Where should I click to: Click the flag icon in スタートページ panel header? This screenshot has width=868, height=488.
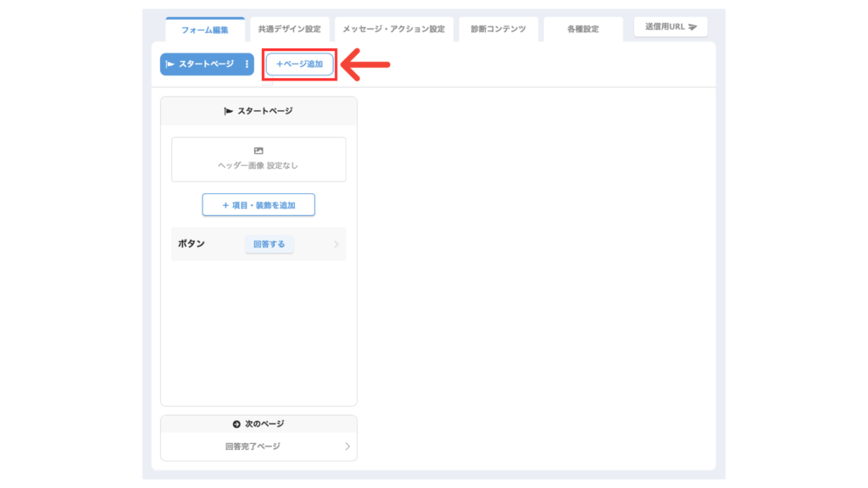point(227,111)
